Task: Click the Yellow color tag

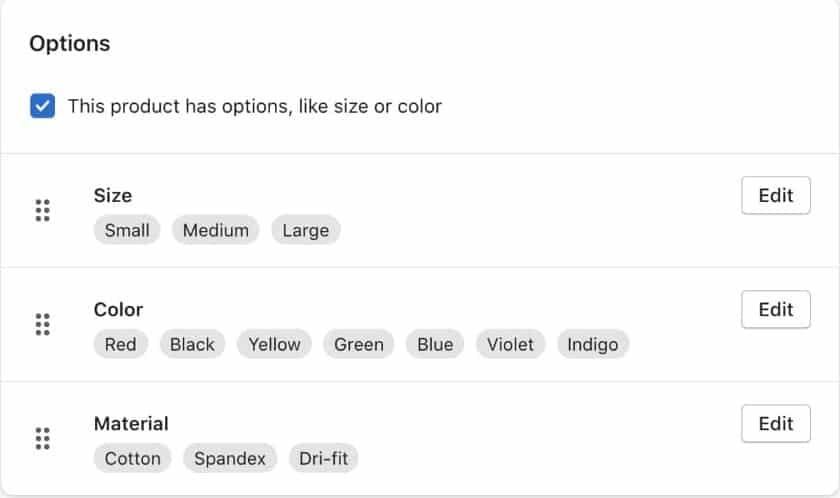Action: pyautogui.click(x=274, y=344)
